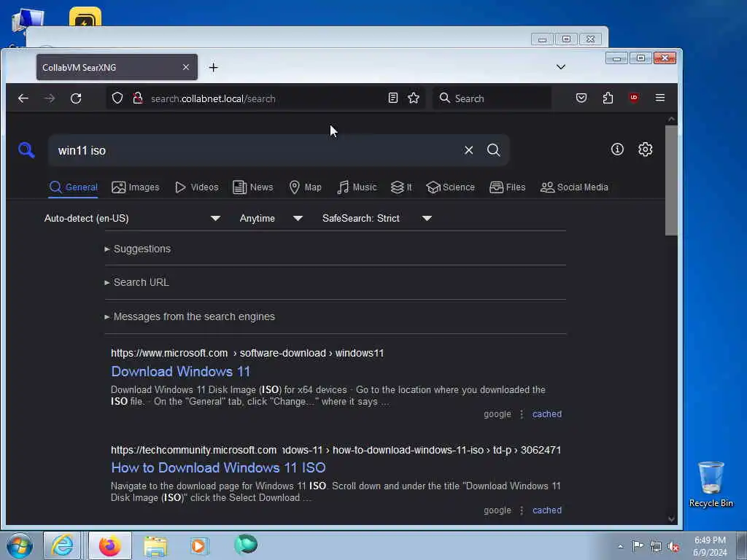Viewport: 747px width, 560px height.
Task: Open the uBlock Origin extension icon
Action: [634, 98]
